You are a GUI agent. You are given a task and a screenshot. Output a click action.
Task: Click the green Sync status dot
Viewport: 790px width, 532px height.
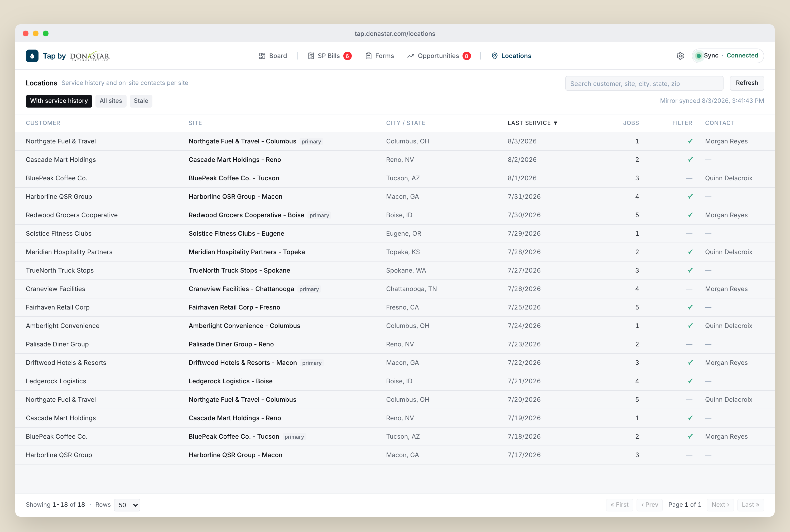pyautogui.click(x=699, y=56)
